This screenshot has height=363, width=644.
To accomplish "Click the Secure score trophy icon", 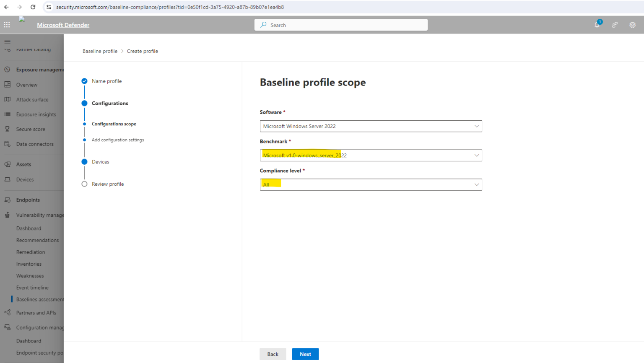I will click(7, 129).
